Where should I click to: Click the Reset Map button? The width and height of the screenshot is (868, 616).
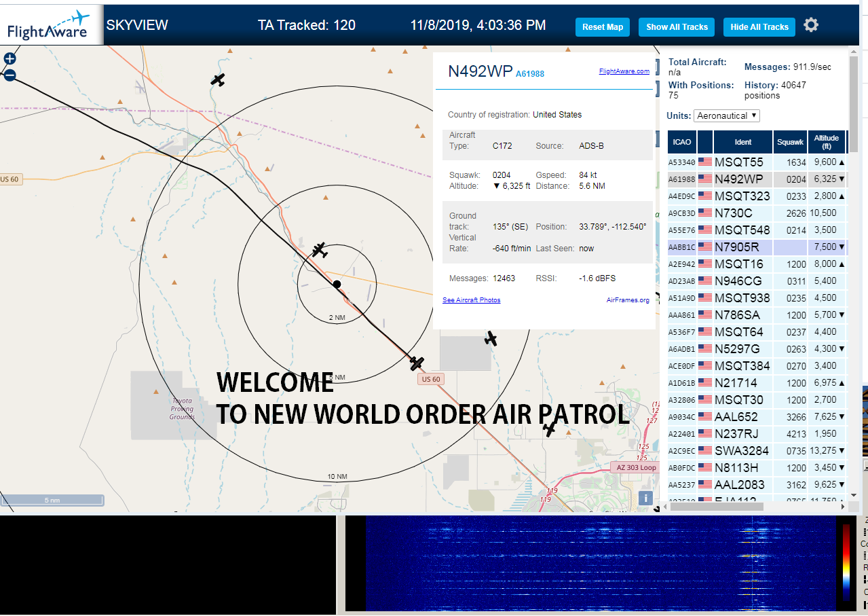click(x=603, y=27)
